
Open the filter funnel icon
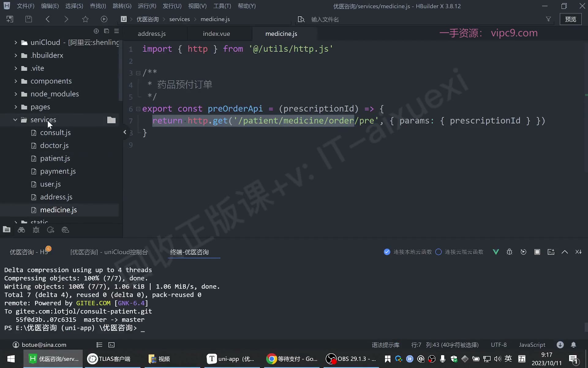pyautogui.click(x=548, y=19)
